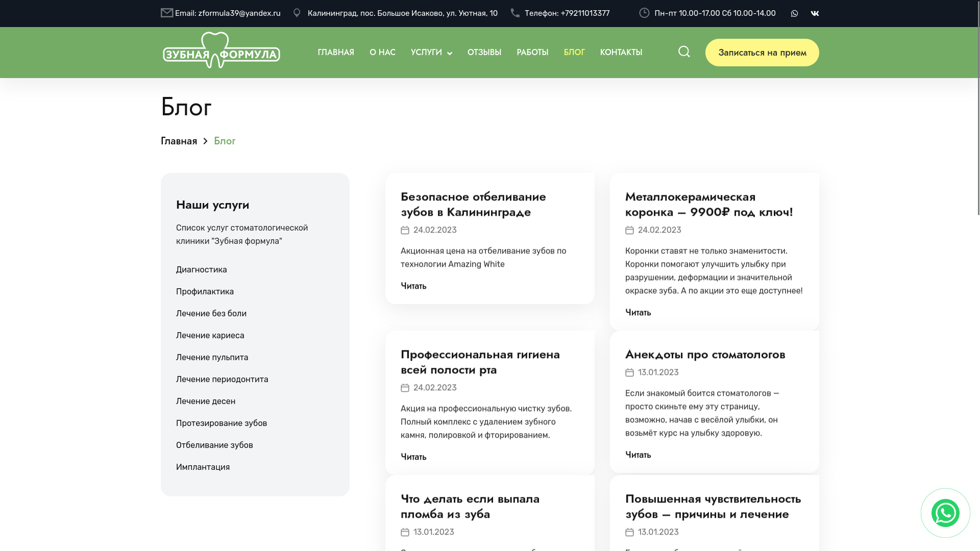Screen dimensions: 980x551
Task: Click the Зубная Формула logo
Action: pyautogui.click(x=221, y=50)
